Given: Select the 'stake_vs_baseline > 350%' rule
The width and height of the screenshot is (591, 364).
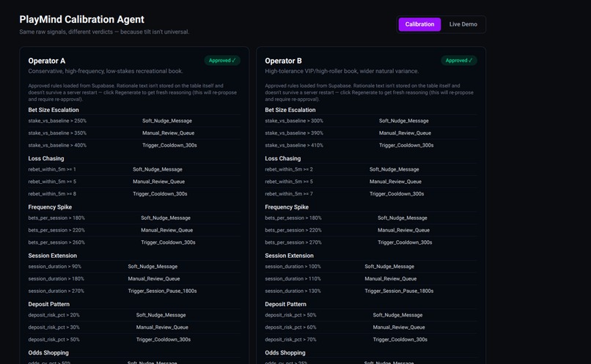Looking at the screenshot, I should pyautogui.click(x=57, y=133).
